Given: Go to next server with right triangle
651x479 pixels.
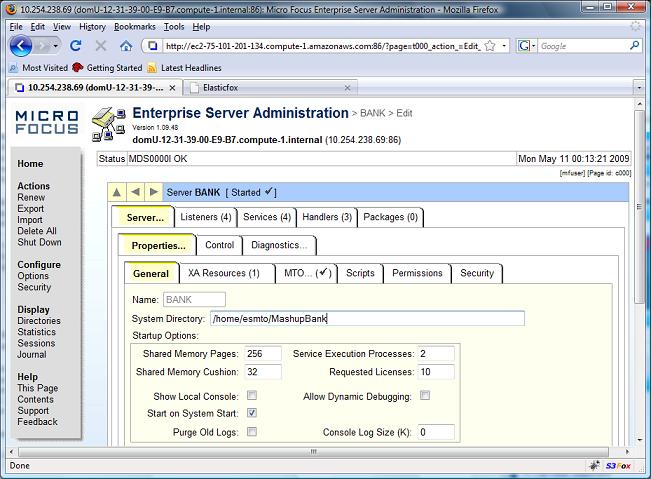Looking at the screenshot, I should pyautogui.click(x=153, y=192).
